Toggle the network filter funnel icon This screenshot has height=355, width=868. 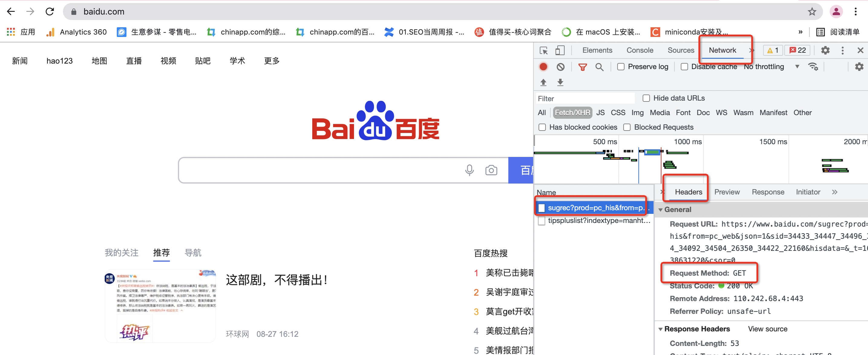pos(582,67)
